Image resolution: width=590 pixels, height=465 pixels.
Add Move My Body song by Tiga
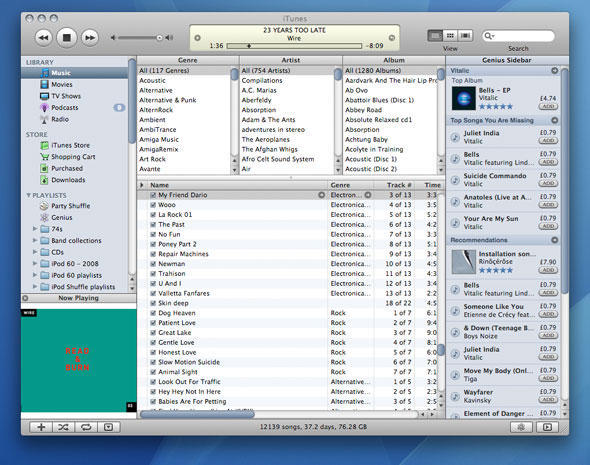pos(548,378)
